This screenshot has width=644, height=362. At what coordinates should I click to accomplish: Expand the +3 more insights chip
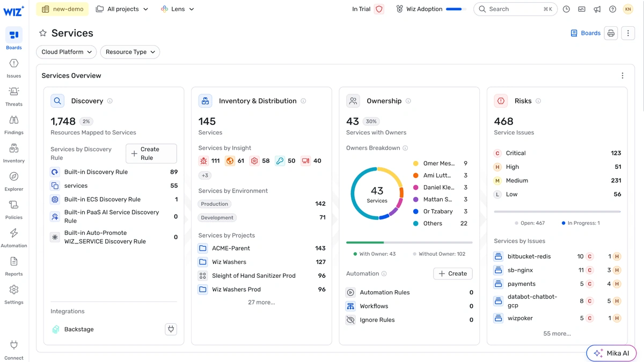point(205,175)
